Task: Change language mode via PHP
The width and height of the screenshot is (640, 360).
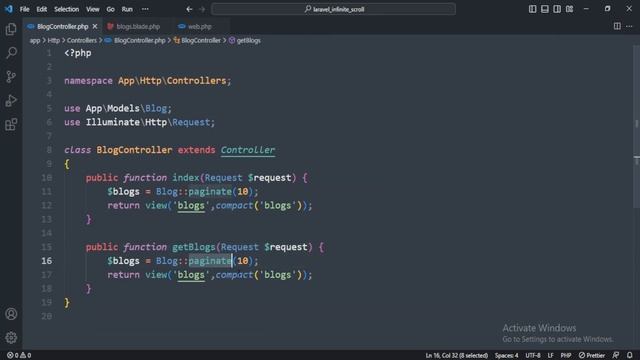Action: point(566,355)
